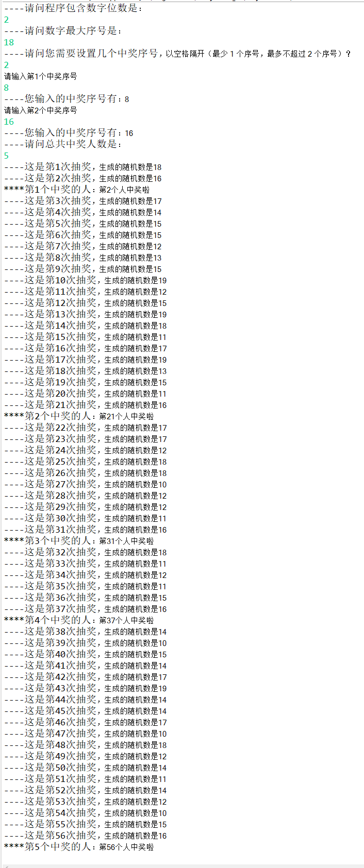Click the 第56次抽奖 output line
Viewport: 364px width, 868px height.
(x=86, y=836)
